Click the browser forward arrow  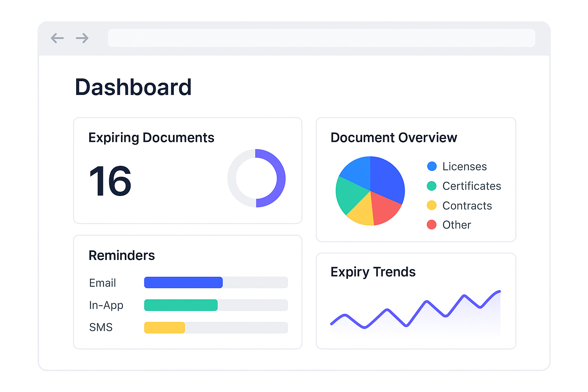(82, 38)
